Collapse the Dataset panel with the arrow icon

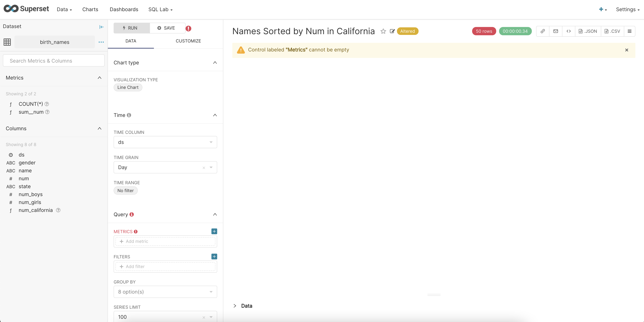[x=101, y=27]
